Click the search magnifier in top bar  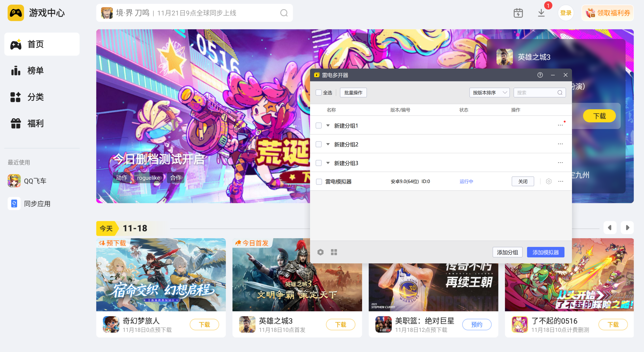click(x=284, y=13)
